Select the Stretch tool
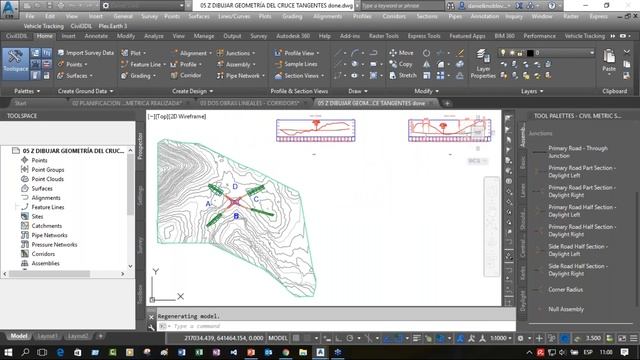640x360 pixels. click(x=403, y=76)
